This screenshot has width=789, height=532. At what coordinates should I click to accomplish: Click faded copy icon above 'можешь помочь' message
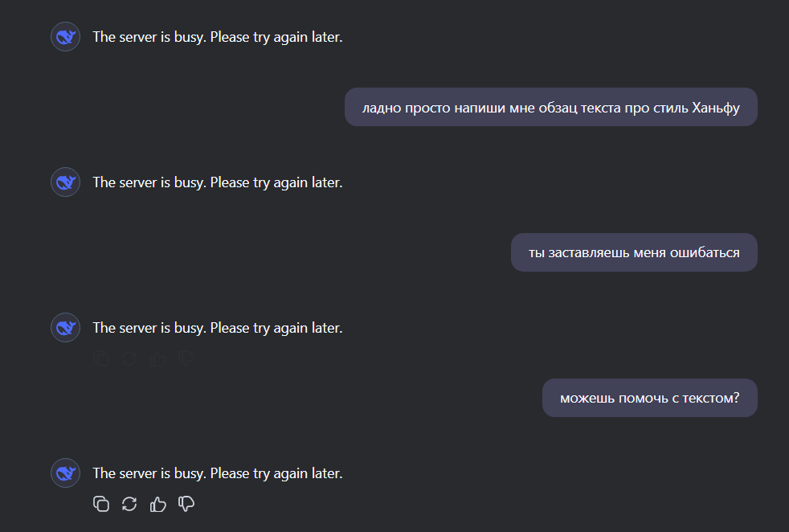[x=101, y=358]
